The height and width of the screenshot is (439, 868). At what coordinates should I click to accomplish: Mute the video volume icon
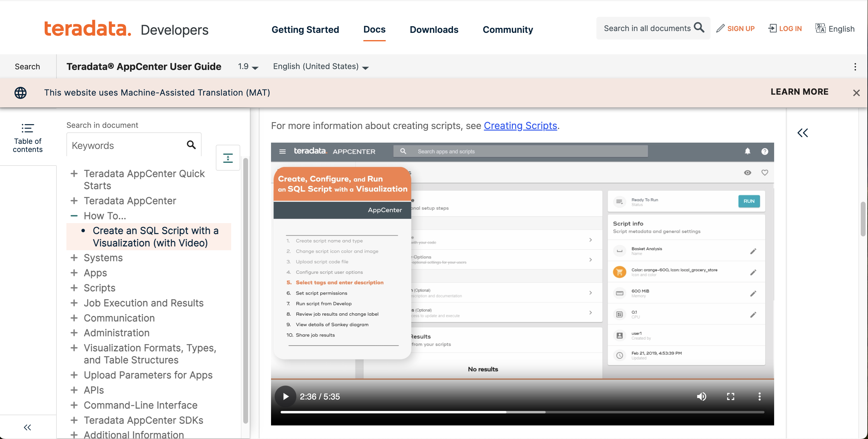(701, 396)
